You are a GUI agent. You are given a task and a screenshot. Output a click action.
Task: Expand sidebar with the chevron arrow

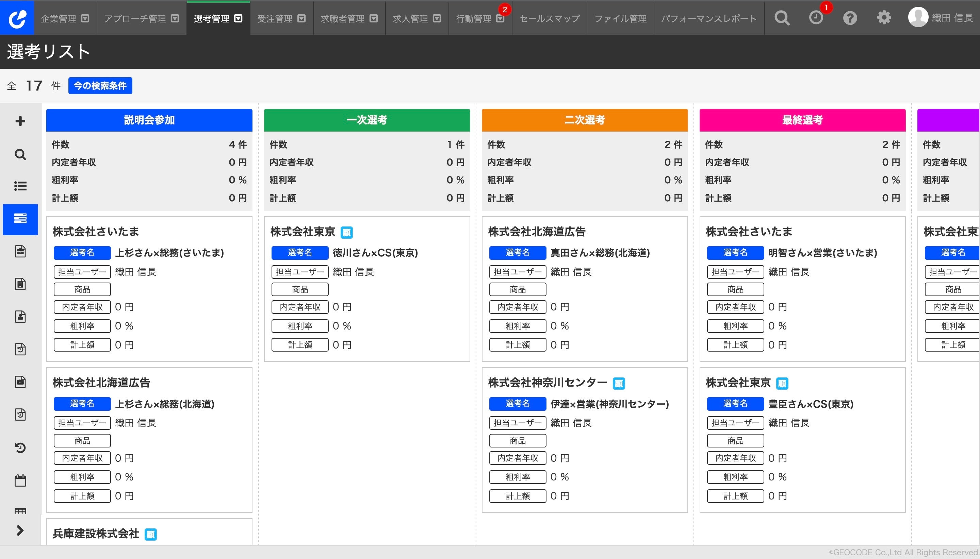tap(20, 530)
